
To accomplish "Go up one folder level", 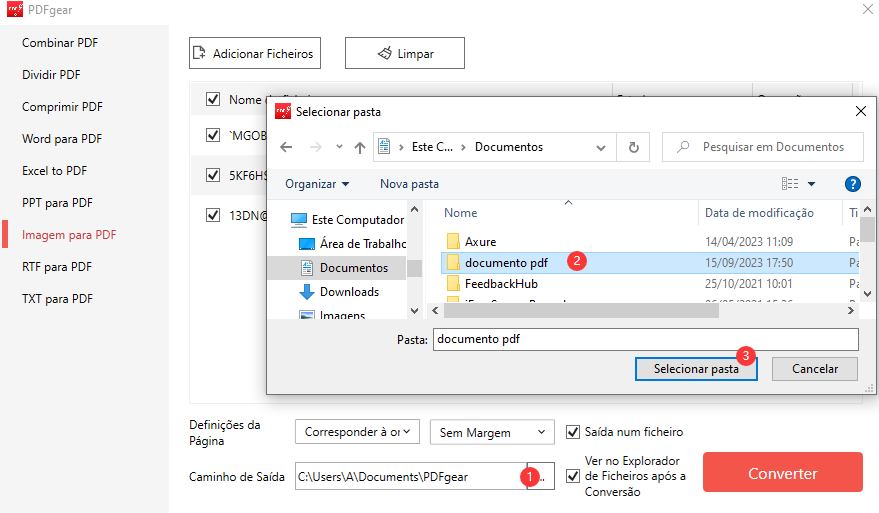I will 360,147.
